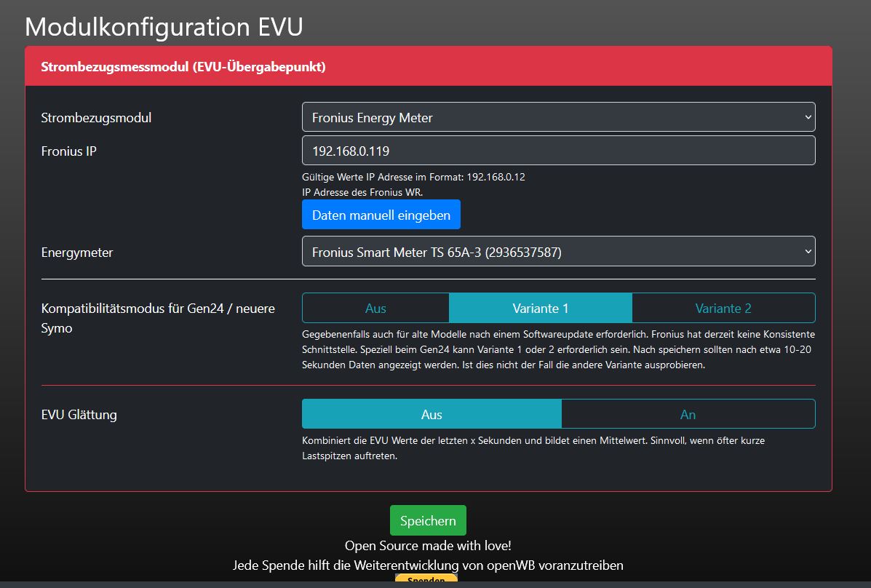This screenshot has height=588, width=871.
Task: Expand the Energymeter selection dropdown
Action: tap(558, 252)
